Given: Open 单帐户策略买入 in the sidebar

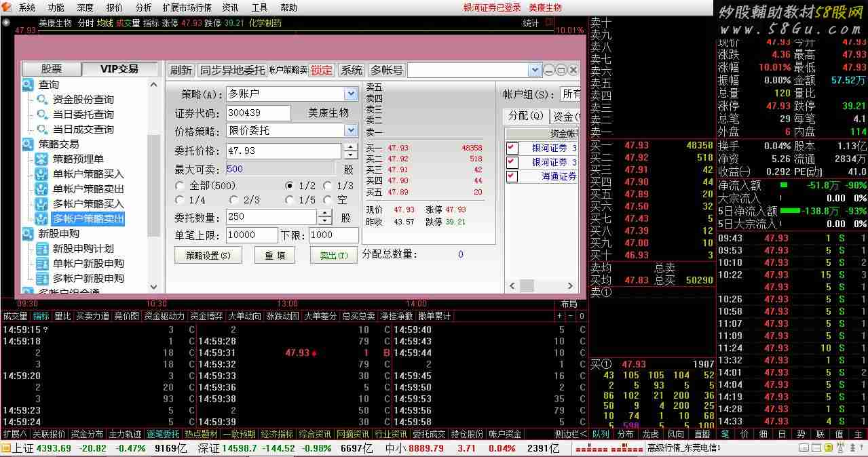Looking at the screenshot, I should tap(88, 174).
